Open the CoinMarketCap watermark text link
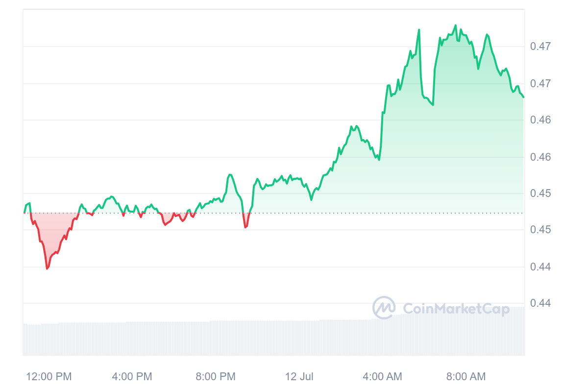This screenshot has height=392, width=588. [456, 308]
